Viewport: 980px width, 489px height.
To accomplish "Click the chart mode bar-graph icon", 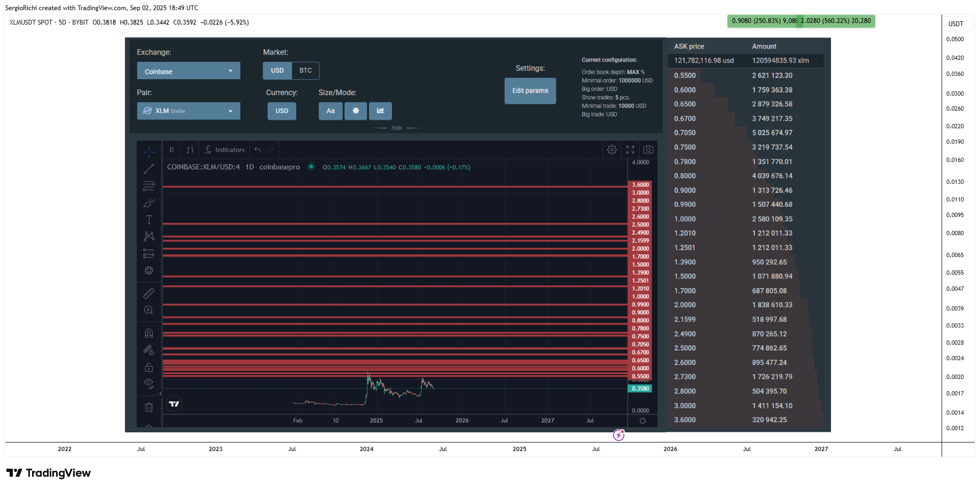I will pos(380,111).
